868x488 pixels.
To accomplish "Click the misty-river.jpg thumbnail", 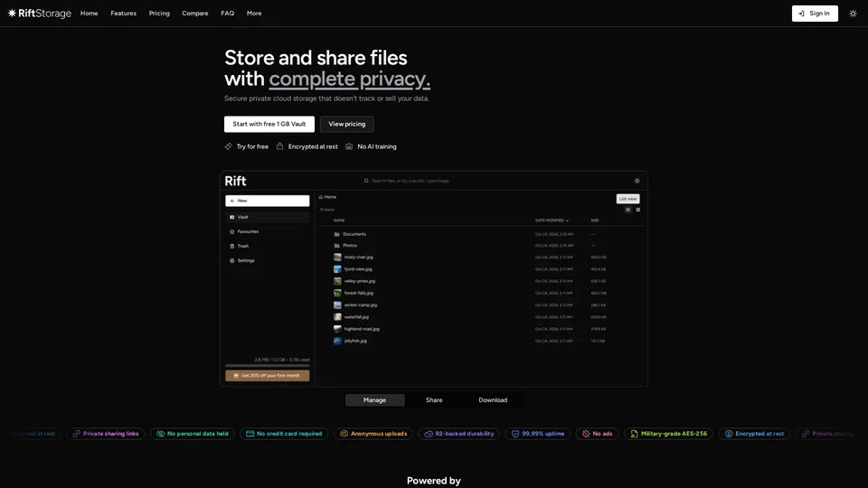I will (337, 258).
